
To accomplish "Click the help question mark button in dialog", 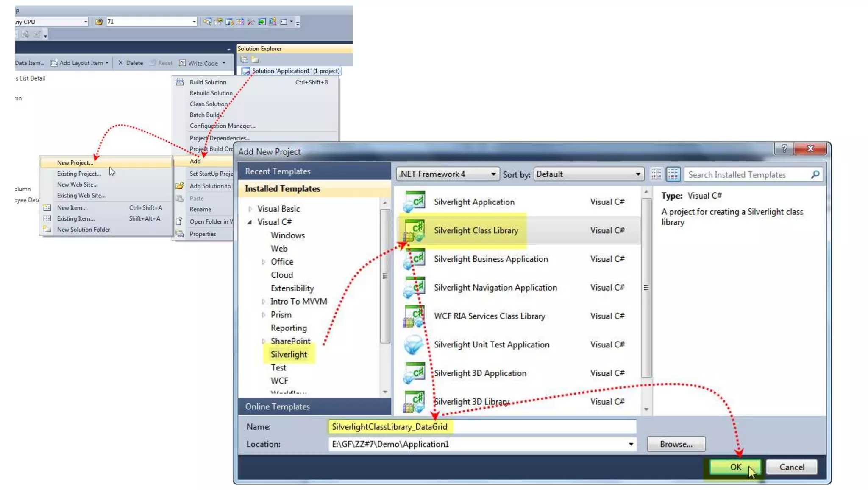I will point(784,148).
